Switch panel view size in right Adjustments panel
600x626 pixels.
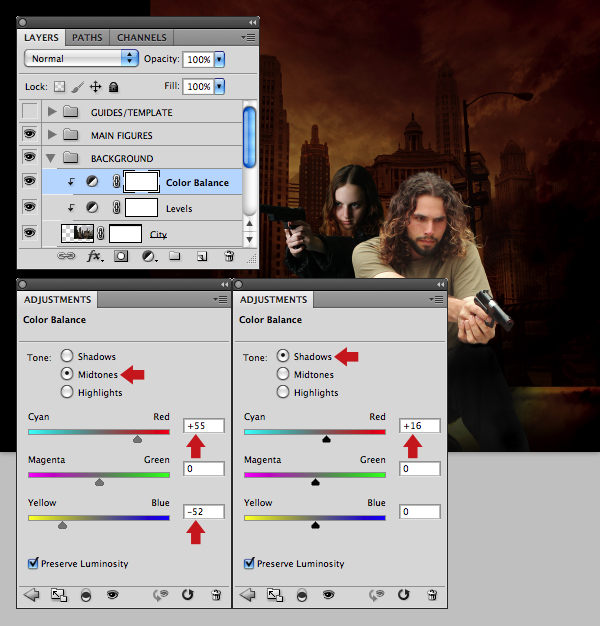(x=275, y=595)
